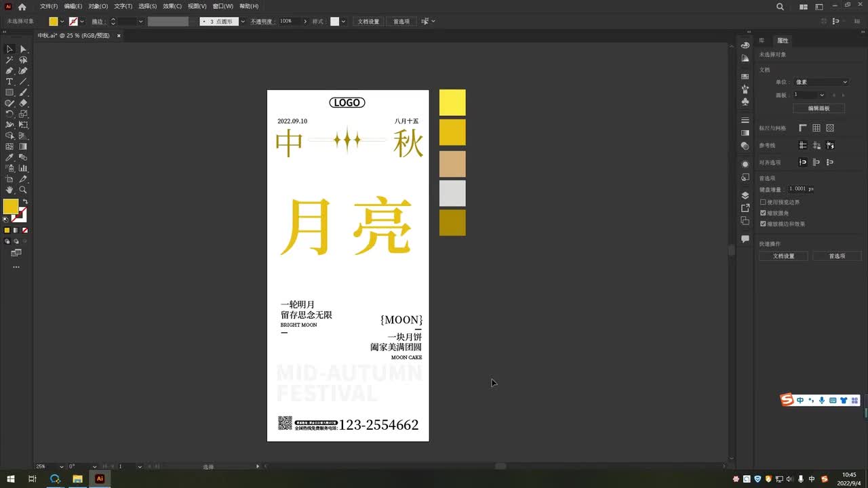Switch to the 库 panel tab
This screenshot has height=488, width=868.
762,41
